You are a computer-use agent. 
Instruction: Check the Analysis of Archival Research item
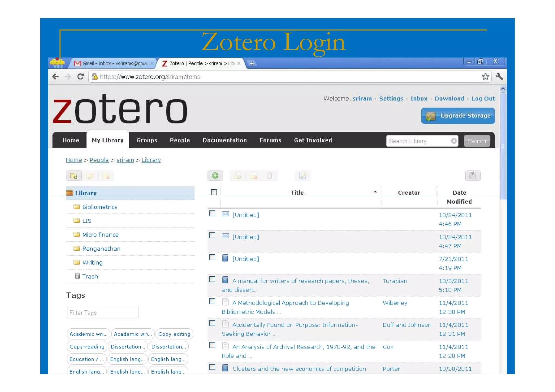coord(212,345)
